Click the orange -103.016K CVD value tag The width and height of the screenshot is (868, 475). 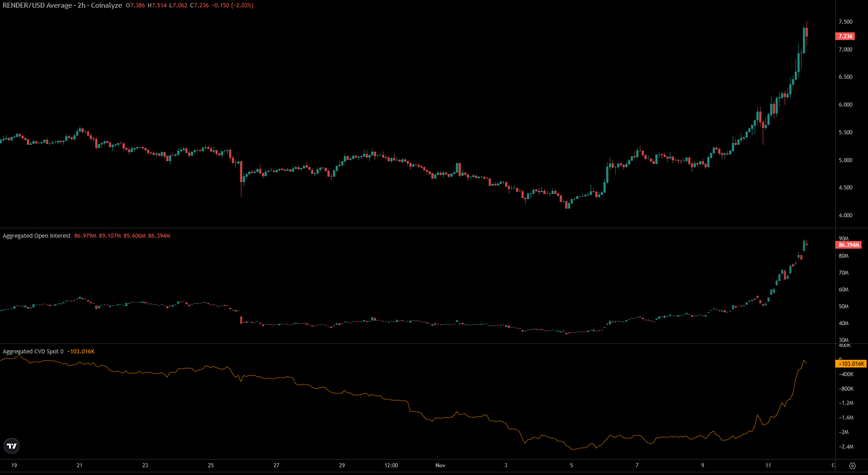point(851,364)
